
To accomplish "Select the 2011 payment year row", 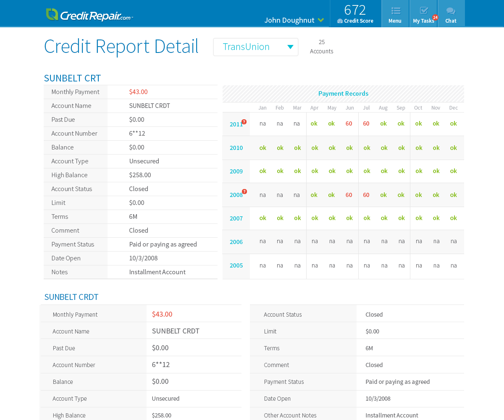I will coord(343,124).
